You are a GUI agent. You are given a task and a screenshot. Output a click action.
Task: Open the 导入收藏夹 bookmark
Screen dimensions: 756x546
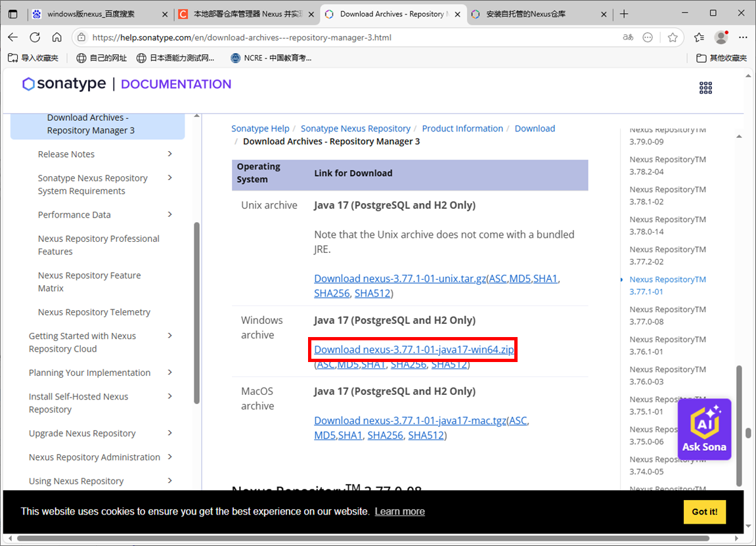tap(33, 58)
